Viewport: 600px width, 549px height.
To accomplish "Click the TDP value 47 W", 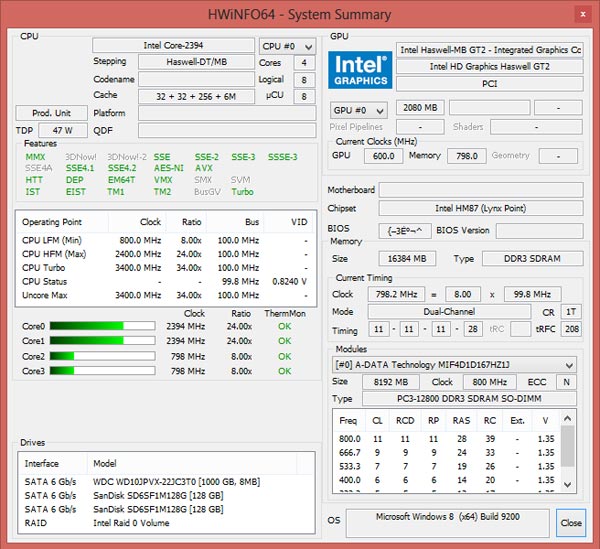I will tap(63, 130).
